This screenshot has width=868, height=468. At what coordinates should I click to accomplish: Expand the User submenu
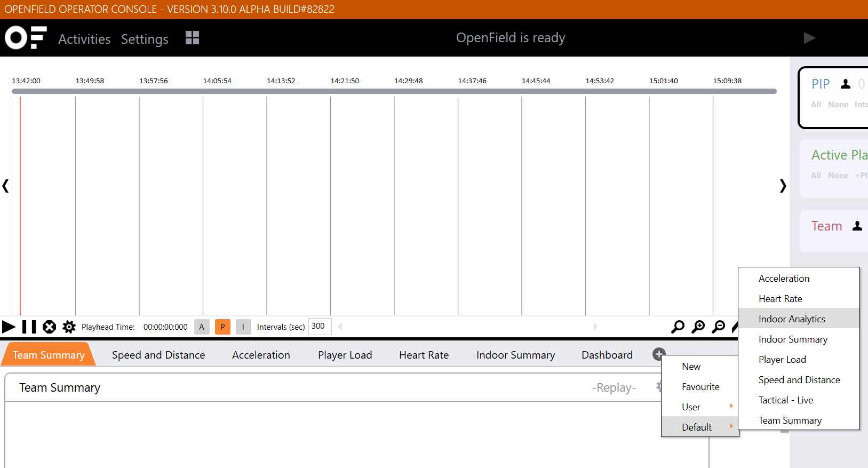[x=700, y=407]
